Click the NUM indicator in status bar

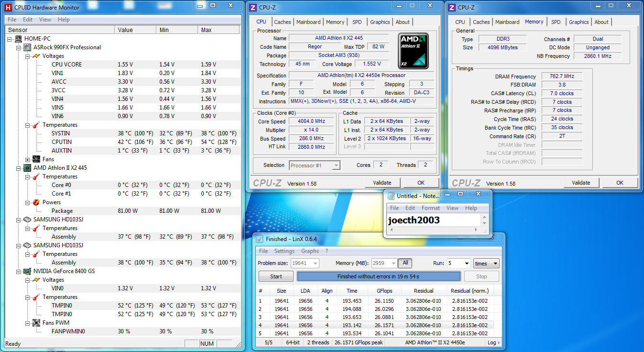(207, 343)
